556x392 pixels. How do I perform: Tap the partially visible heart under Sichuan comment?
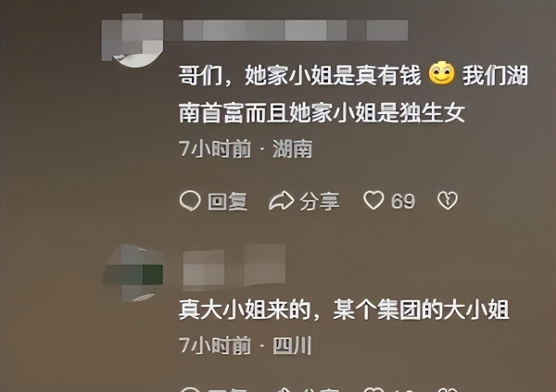(x=373, y=389)
